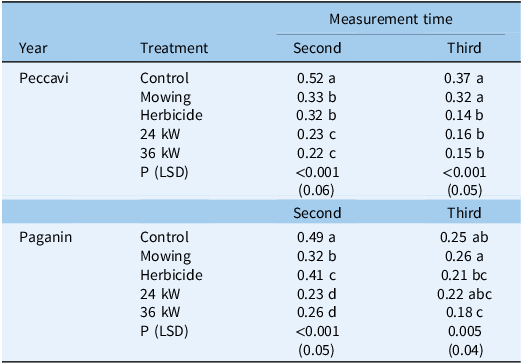Image resolution: width=523 pixels, height=364 pixels.
Task: Click the P value 0.005
Action: pos(465,331)
